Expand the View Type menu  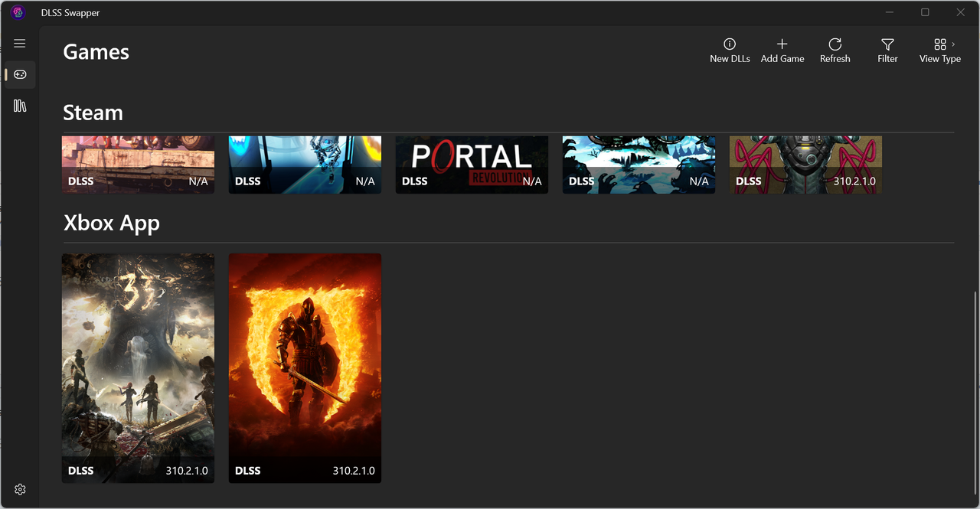(x=939, y=51)
